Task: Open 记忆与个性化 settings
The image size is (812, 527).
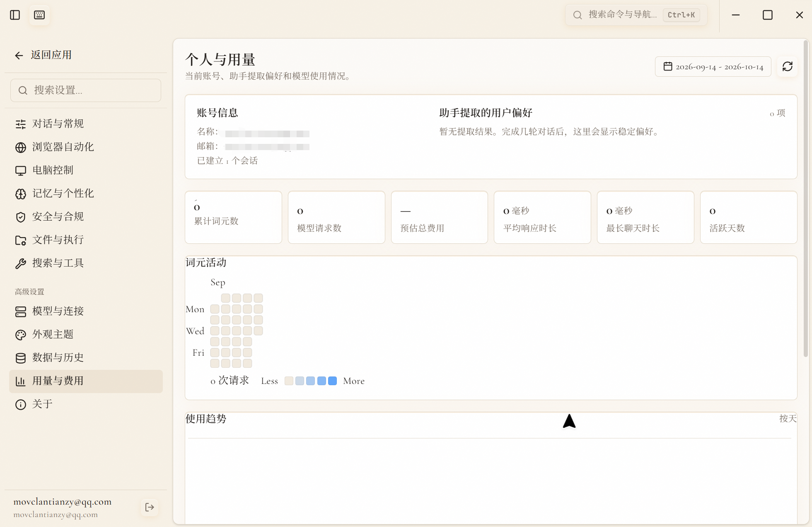Action: [x=86, y=193]
